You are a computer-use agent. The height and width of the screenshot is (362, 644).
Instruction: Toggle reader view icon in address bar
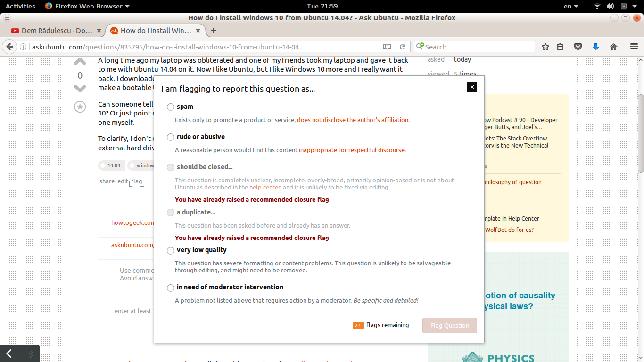coord(387,47)
